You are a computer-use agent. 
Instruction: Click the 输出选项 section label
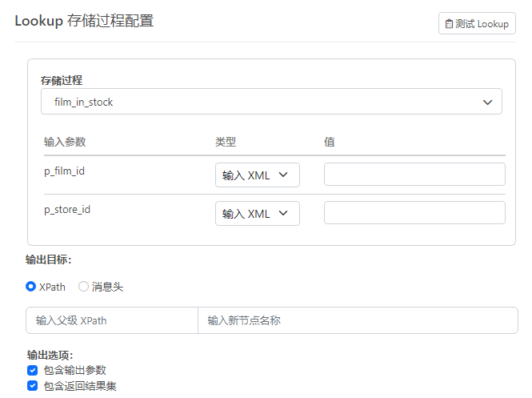[x=50, y=355]
